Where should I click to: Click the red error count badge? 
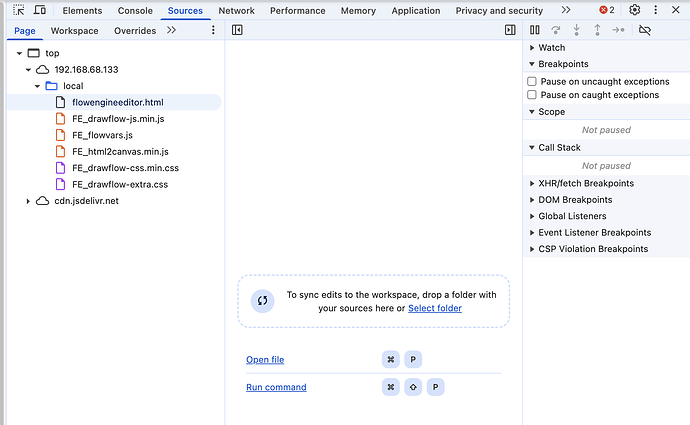[607, 10]
